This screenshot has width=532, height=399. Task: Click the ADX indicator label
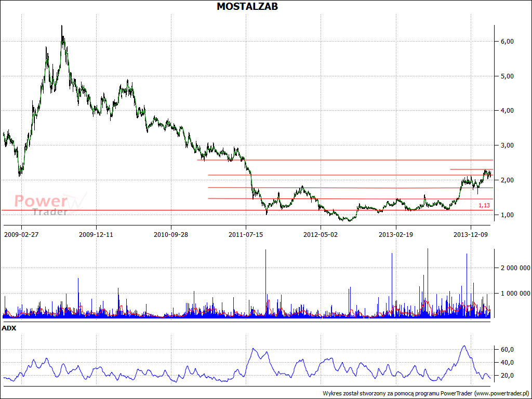pos(9,328)
